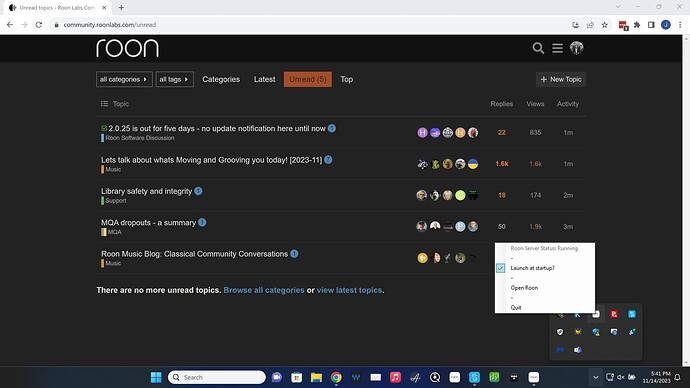Screen dimensions: 690x388
Task: Click Microsoft Teams icon in tray overflow
Action: pyautogui.click(x=578, y=350)
